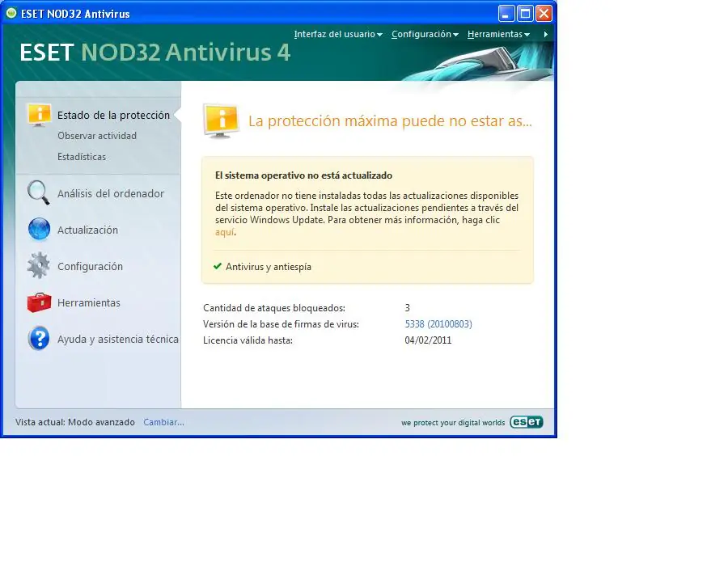Viewport: 728px width, 566px height.
Task: Click the license date 04/02/2011
Action: (428, 340)
